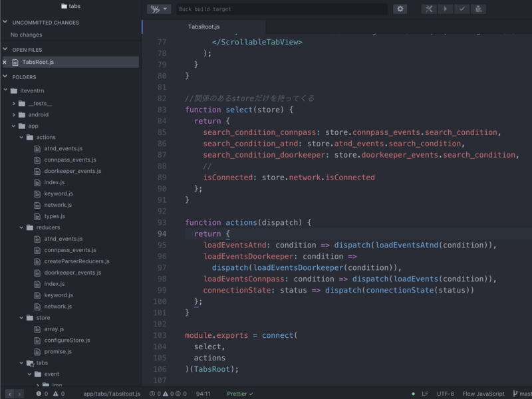This screenshot has height=399, width=532.
Task: Open the Buck task runner dropdown
Action: click(x=158, y=9)
